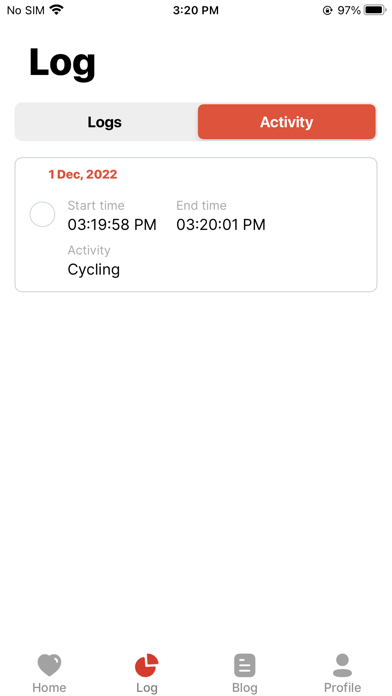
Task: Tap the Cycling activity name
Action: [x=94, y=269]
